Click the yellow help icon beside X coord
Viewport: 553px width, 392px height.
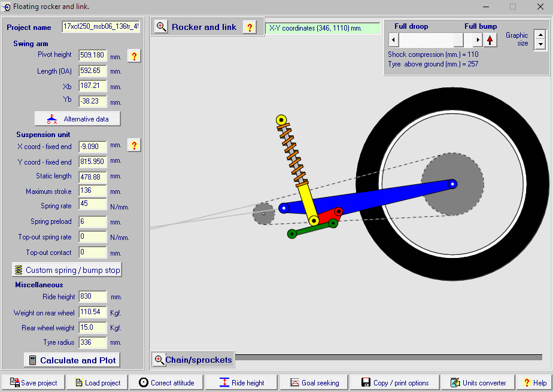tap(134, 145)
